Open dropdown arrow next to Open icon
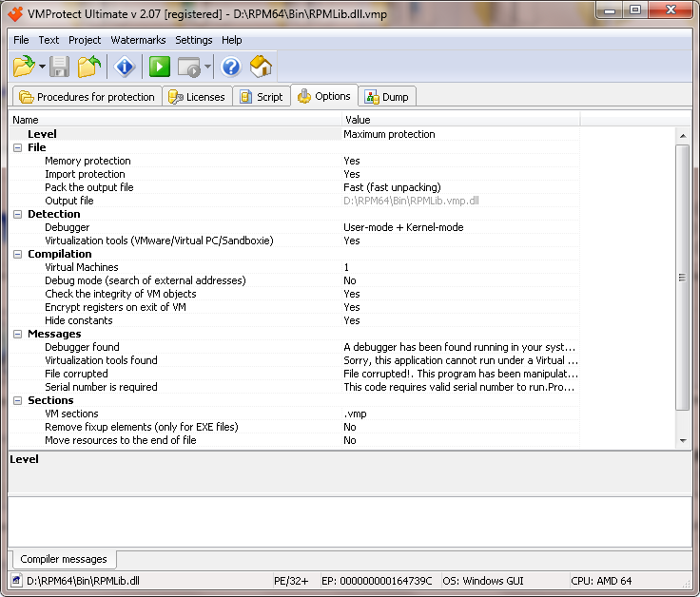The image size is (700, 597). pyautogui.click(x=43, y=67)
